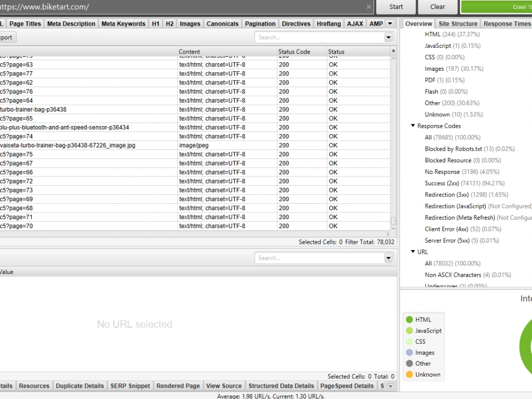Select the c5?page=70 row
Image resolution: width=532 pixels, height=399 pixels.
coord(195,226)
